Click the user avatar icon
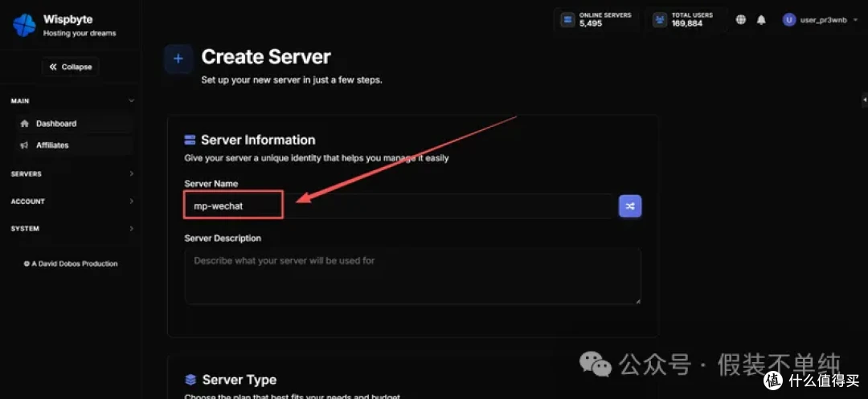Image resolution: width=868 pixels, height=399 pixels. (x=789, y=20)
